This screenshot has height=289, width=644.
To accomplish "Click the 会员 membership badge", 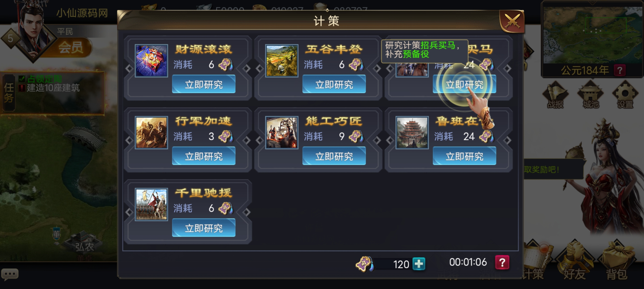I will [71, 47].
